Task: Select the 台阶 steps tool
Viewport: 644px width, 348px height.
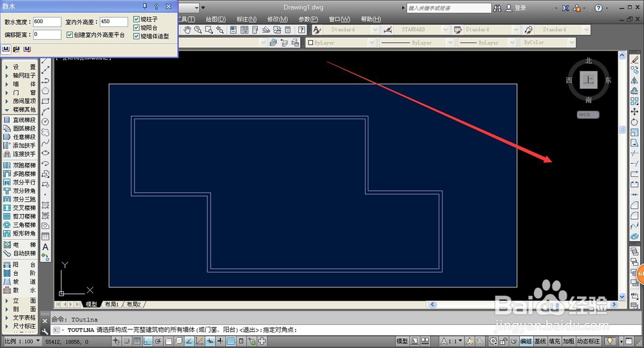Action: (20, 273)
